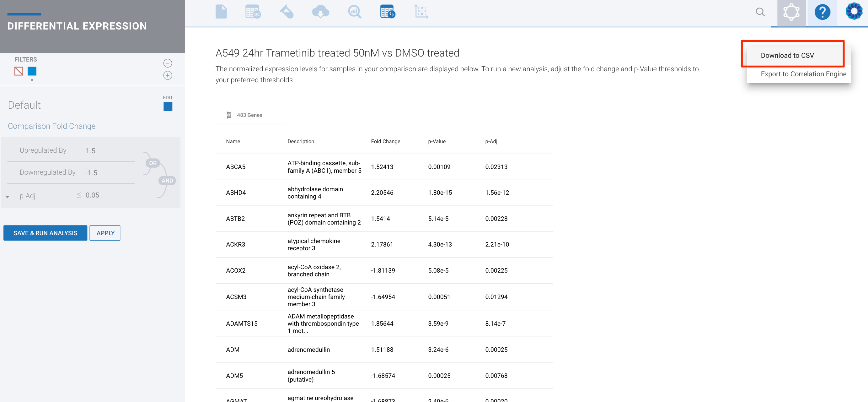Open the help question mark icon
The image size is (868, 402).
click(x=822, y=12)
